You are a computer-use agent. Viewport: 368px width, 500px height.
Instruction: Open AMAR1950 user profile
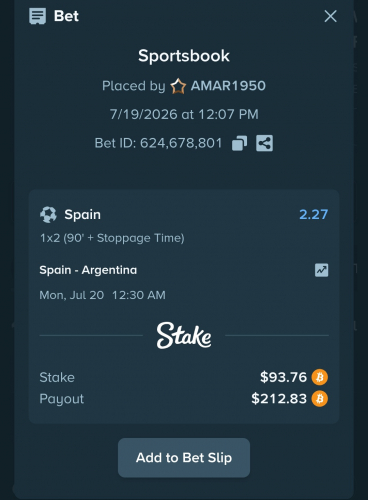228,86
